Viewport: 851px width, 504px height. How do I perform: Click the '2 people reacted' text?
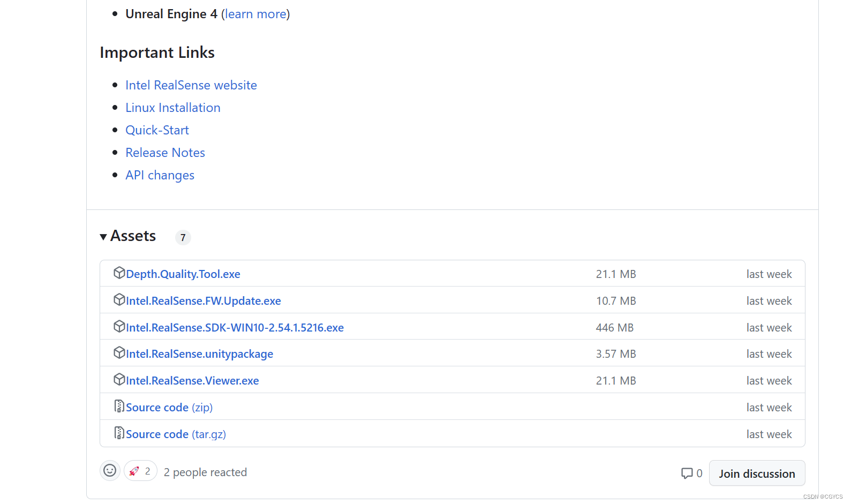pos(206,472)
